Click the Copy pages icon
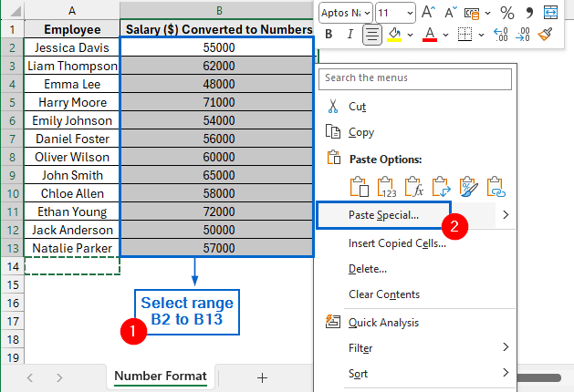This screenshot has height=392, width=574. (333, 131)
